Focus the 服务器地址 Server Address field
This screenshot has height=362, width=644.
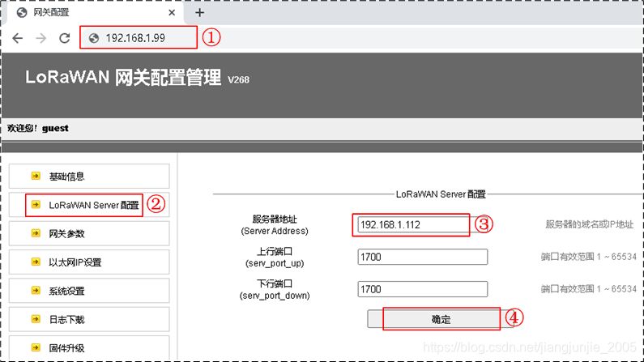tap(423, 224)
